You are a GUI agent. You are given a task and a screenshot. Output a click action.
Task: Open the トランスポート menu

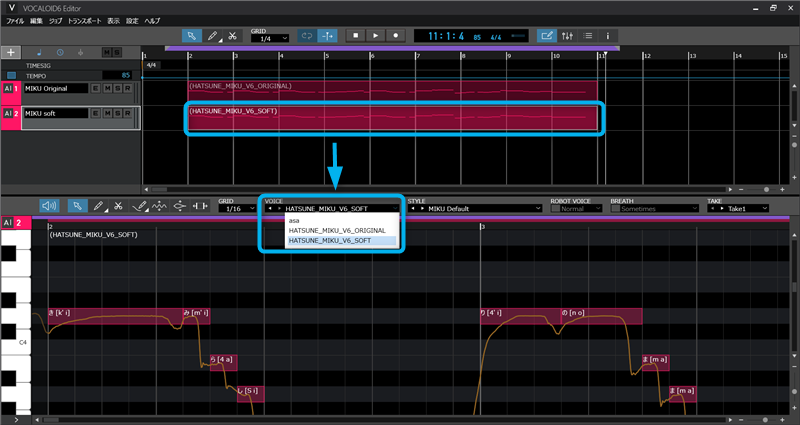coord(84,21)
